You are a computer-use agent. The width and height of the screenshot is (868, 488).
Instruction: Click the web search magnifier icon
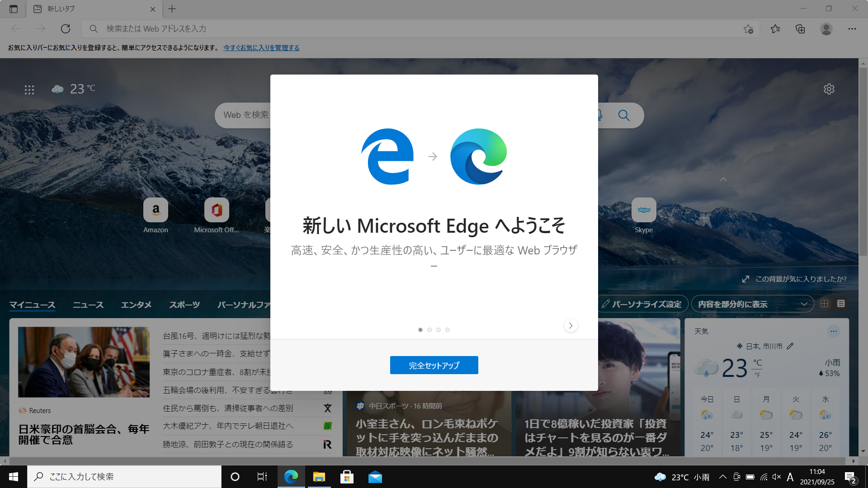(x=624, y=115)
